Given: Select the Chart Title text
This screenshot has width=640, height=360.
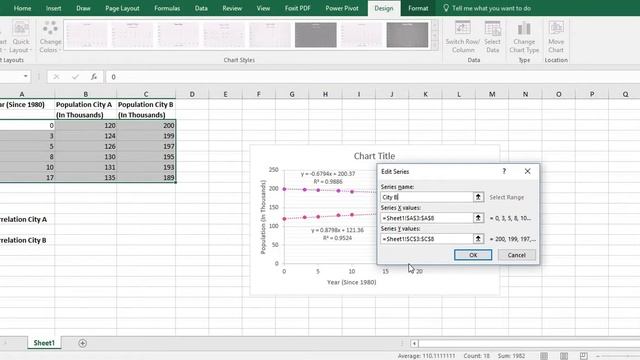Looking at the screenshot, I should coord(374,156).
